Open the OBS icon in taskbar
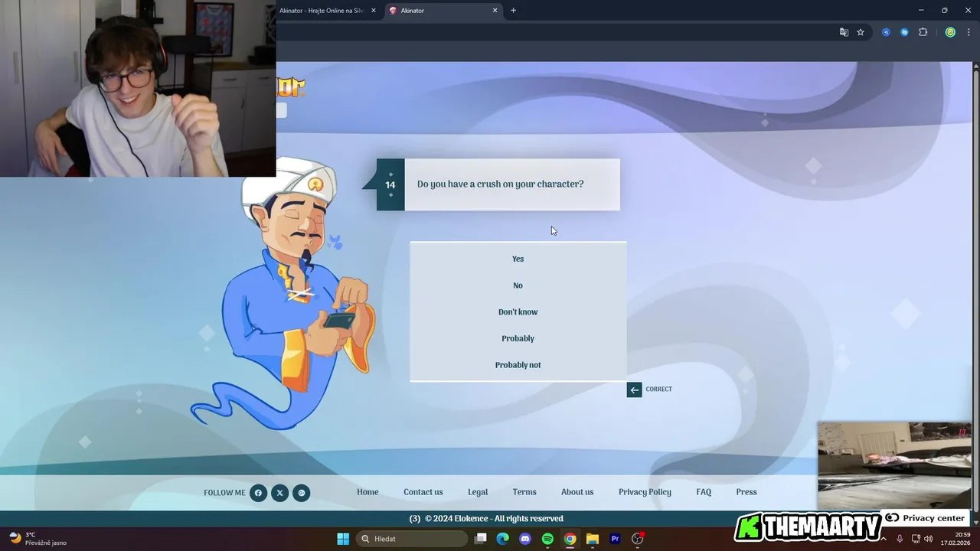980x551 pixels. coord(637,539)
